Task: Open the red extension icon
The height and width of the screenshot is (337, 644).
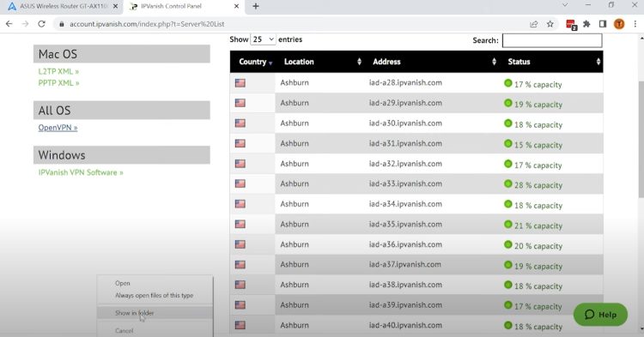Action: [571, 25]
